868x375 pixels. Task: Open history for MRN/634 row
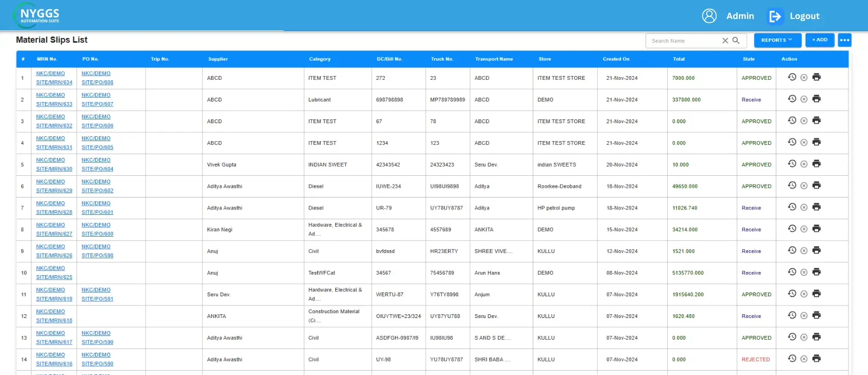(792, 77)
